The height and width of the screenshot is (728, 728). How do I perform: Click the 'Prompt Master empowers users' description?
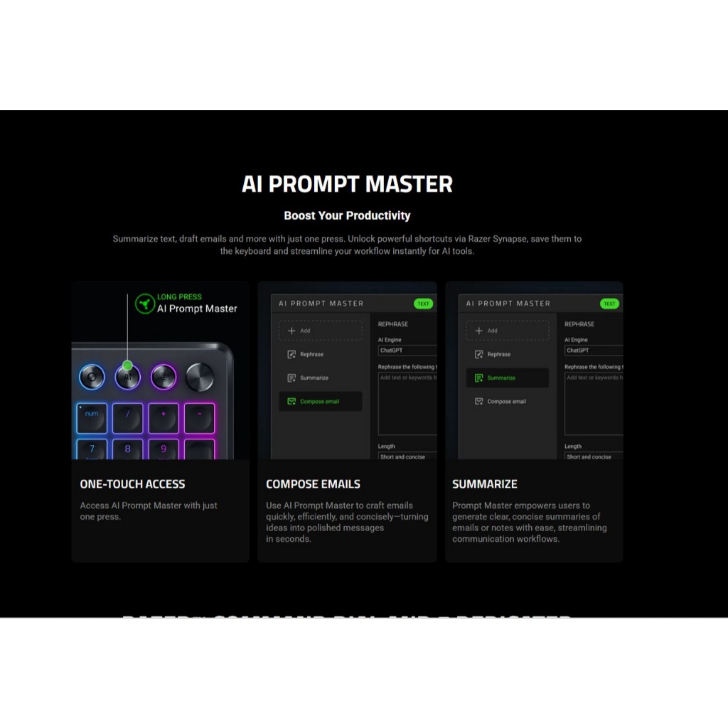tap(529, 522)
